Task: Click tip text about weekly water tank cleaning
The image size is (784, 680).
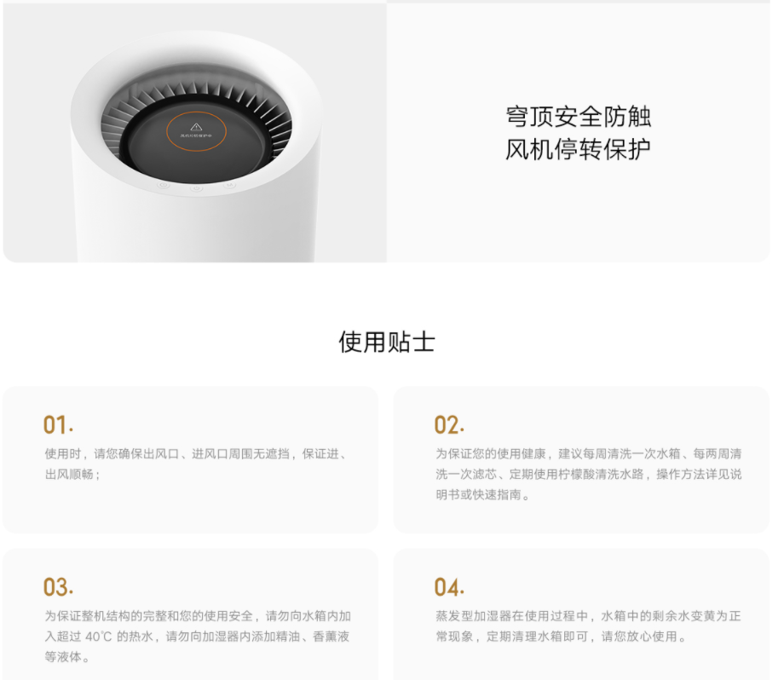Action: click(x=589, y=474)
